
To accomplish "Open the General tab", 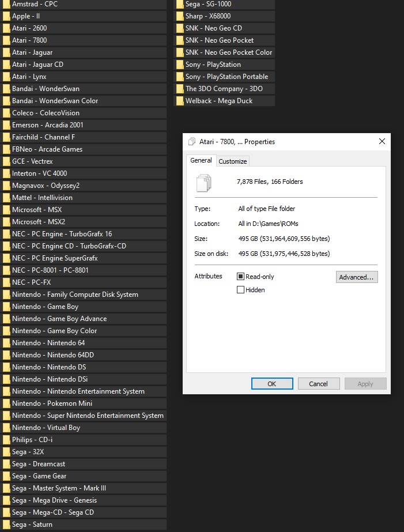I will pos(201,160).
